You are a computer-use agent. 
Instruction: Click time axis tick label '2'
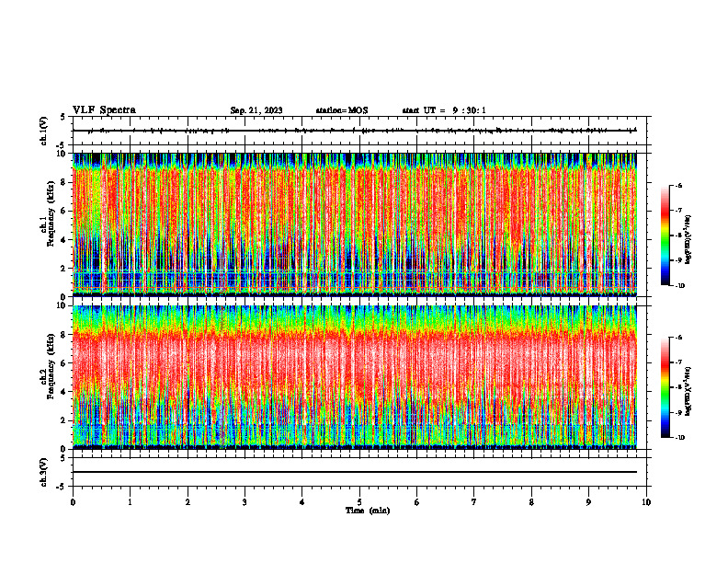click(188, 502)
